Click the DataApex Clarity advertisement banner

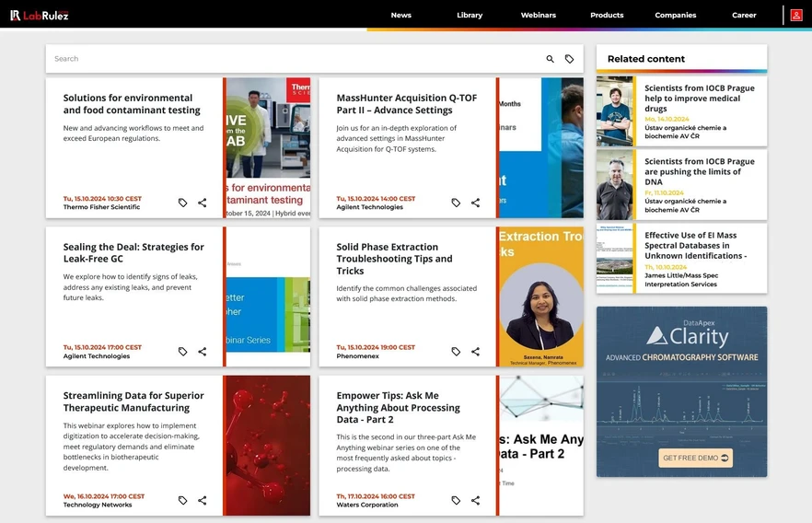(681, 391)
